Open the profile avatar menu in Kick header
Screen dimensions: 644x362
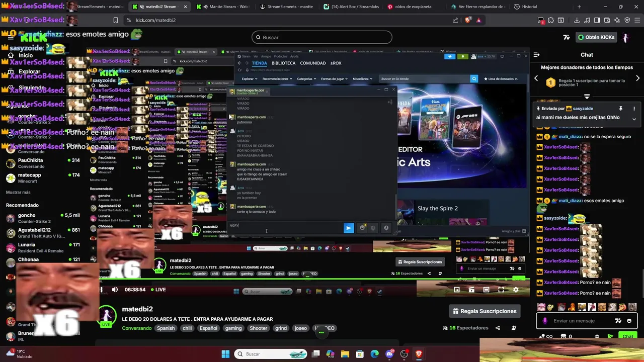(x=625, y=37)
